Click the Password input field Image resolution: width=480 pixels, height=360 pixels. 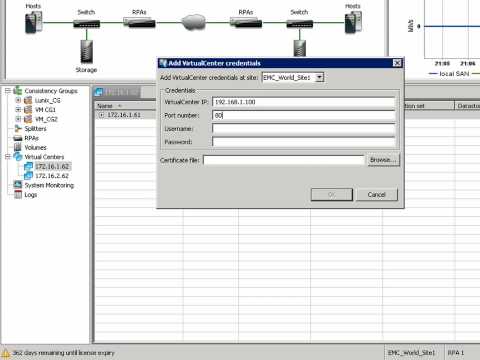[x=304, y=142]
